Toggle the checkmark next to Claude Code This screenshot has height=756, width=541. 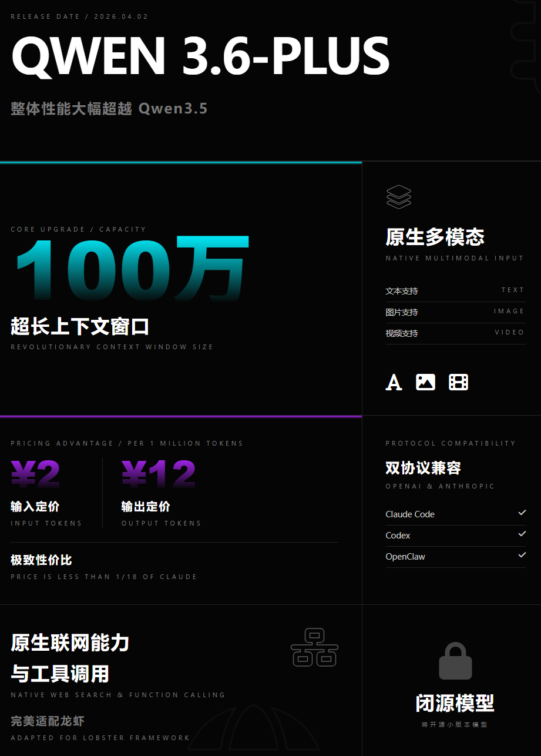pyautogui.click(x=522, y=513)
